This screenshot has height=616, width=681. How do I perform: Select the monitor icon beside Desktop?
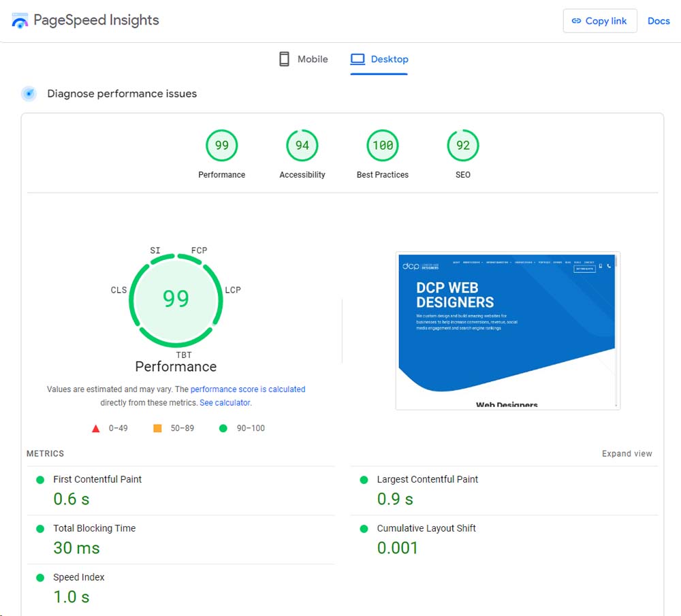pos(357,59)
